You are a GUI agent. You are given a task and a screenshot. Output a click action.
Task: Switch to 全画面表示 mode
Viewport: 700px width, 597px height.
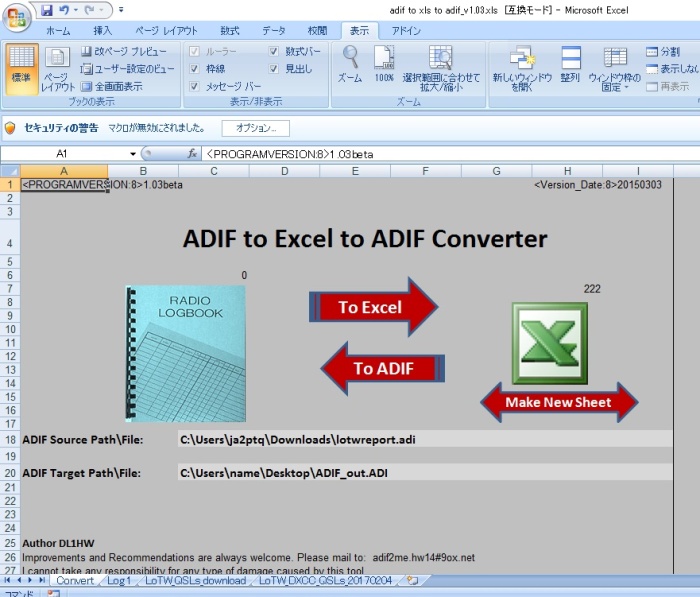pyautogui.click(x=112, y=86)
